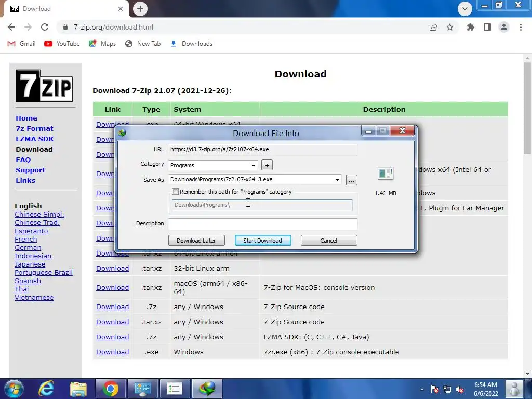This screenshot has height=399, width=532.
Task: Click the Chrome forward arrow
Action: click(28, 27)
